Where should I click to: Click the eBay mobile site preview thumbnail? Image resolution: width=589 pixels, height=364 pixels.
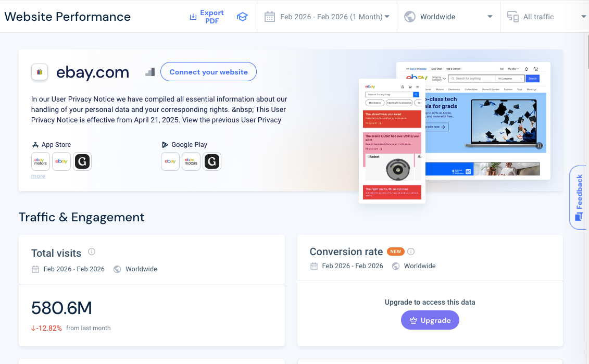[x=392, y=141]
